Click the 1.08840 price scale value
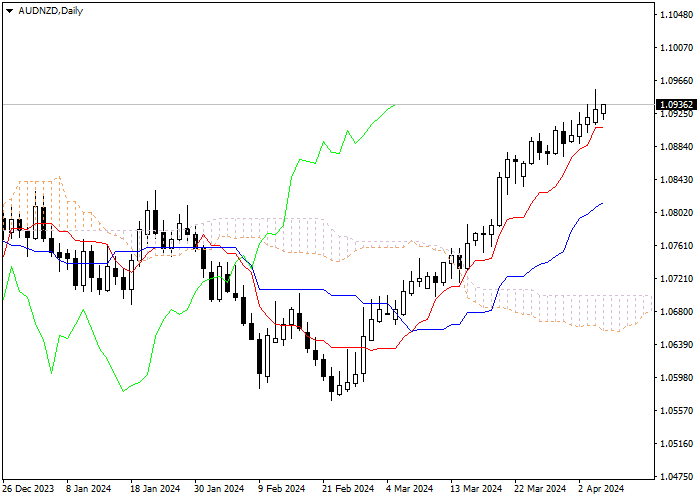This screenshot has width=700, height=500. click(676, 147)
